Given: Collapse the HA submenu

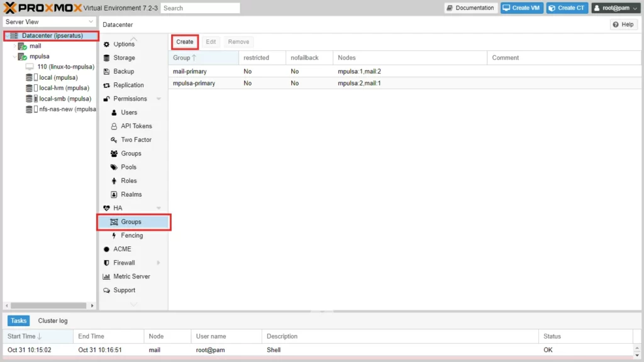Looking at the screenshot, I should click(158, 208).
